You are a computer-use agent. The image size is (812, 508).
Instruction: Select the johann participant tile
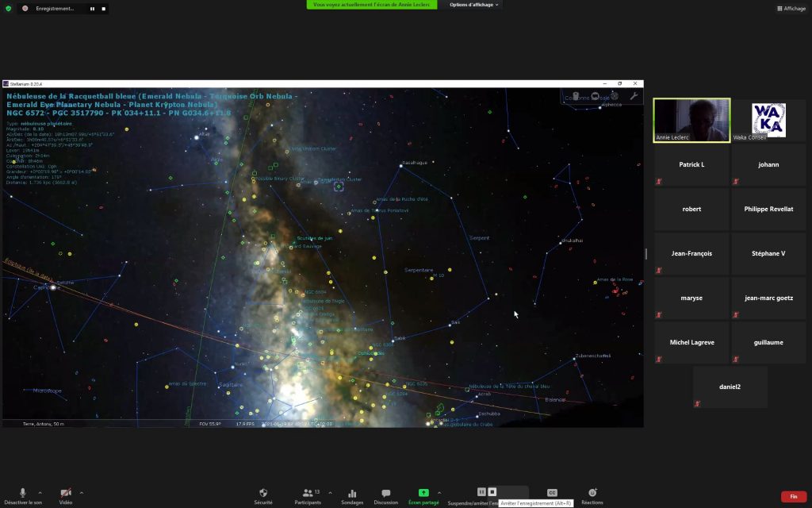tap(768, 165)
